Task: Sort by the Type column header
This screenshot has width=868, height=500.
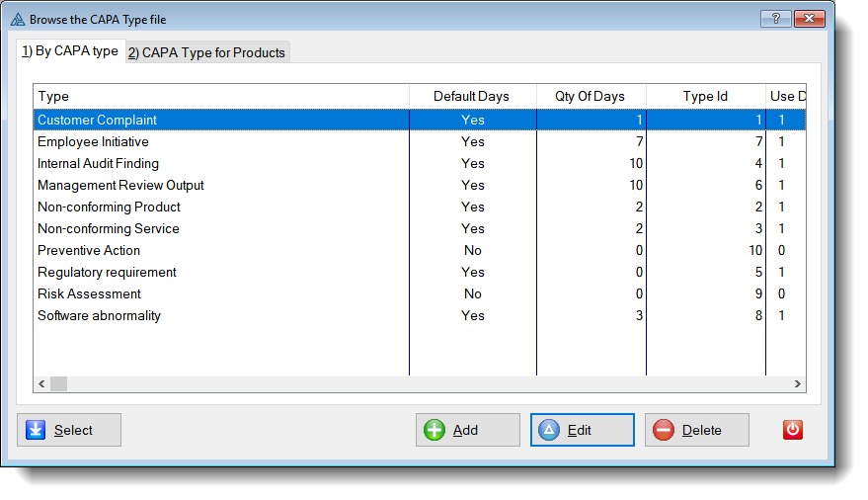Action: pyautogui.click(x=221, y=96)
